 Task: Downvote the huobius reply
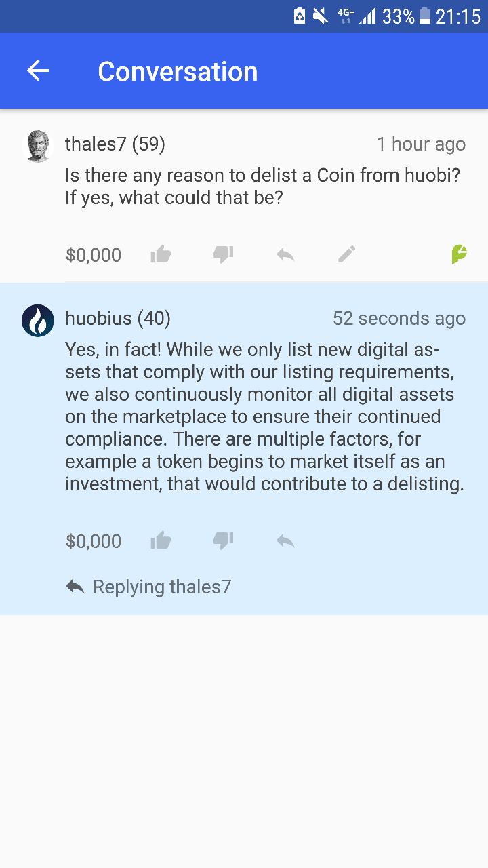pyautogui.click(x=223, y=540)
